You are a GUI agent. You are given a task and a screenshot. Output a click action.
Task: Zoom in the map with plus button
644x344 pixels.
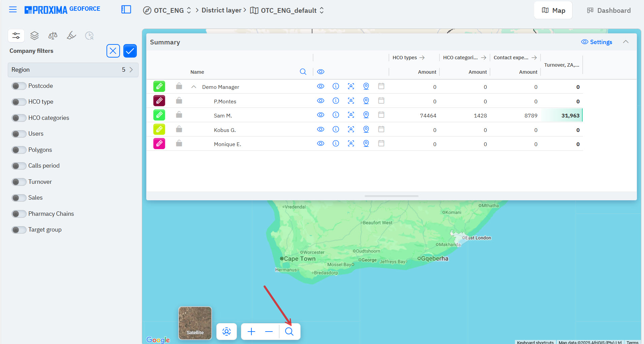(251, 332)
